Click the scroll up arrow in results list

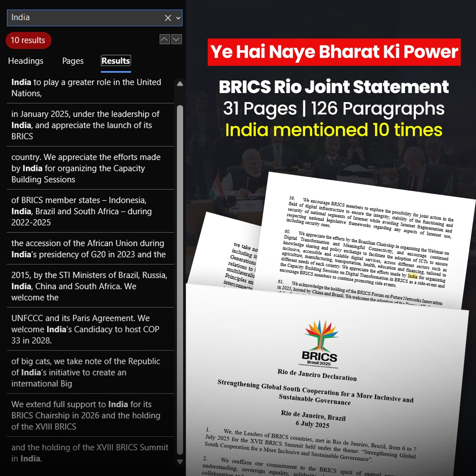(180, 84)
